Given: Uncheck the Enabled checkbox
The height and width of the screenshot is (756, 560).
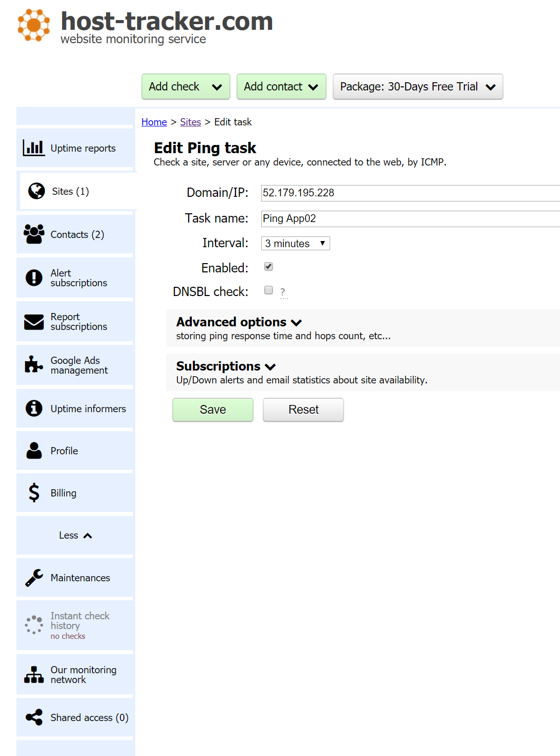Looking at the screenshot, I should point(268,266).
